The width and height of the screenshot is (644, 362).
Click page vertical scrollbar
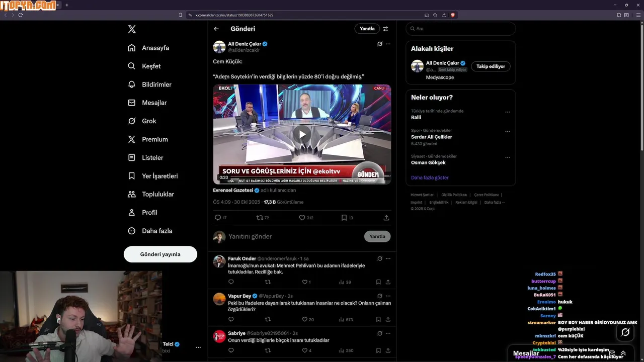(641, 88)
